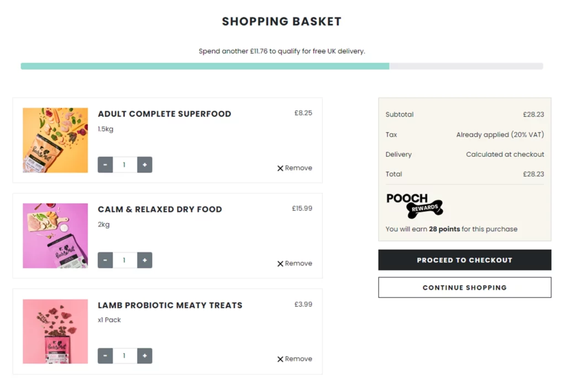The image size is (566, 392).
Task: Increase Adult Complete Superfood quantity with plus
Action: pyautogui.click(x=145, y=165)
